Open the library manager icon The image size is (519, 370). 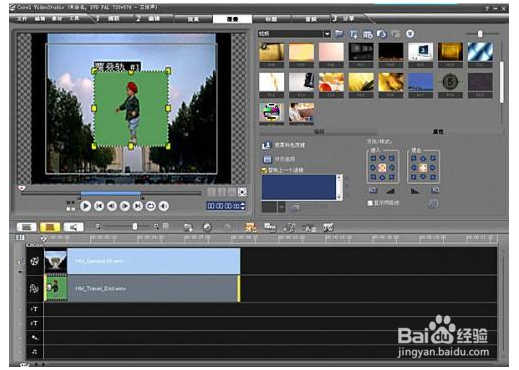[x=368, y=34]
